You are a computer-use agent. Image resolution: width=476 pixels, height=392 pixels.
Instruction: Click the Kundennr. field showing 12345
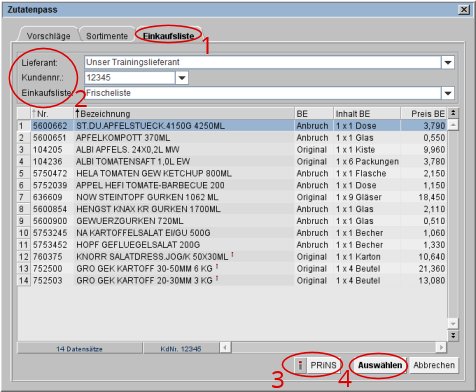pos(130,78)
